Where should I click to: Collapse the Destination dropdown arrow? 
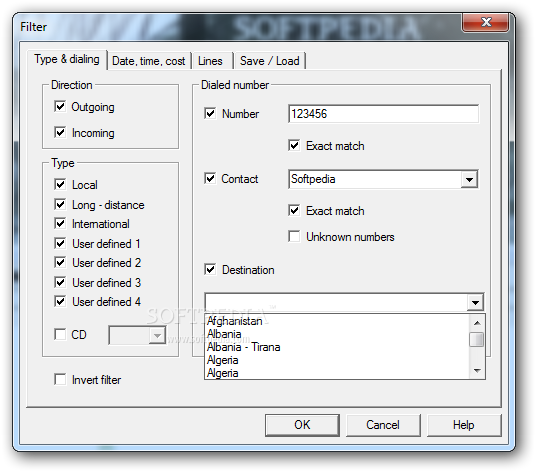[475, 302]
